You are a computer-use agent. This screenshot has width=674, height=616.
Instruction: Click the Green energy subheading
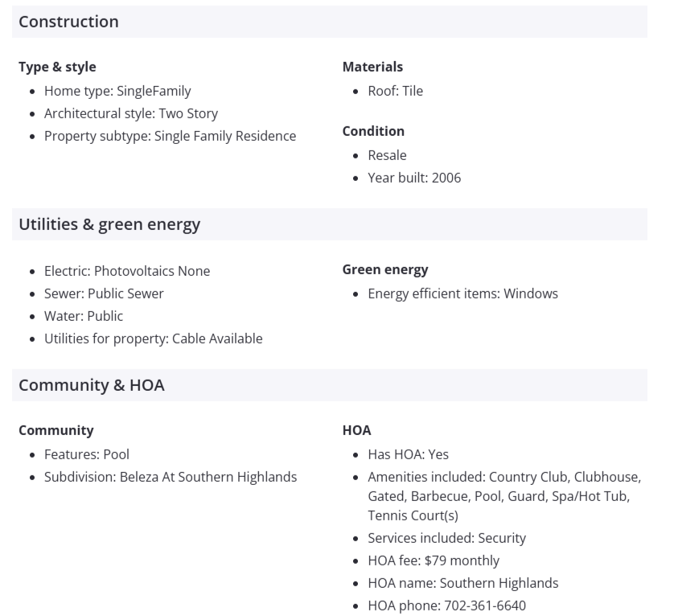click(x=385, y=269)
